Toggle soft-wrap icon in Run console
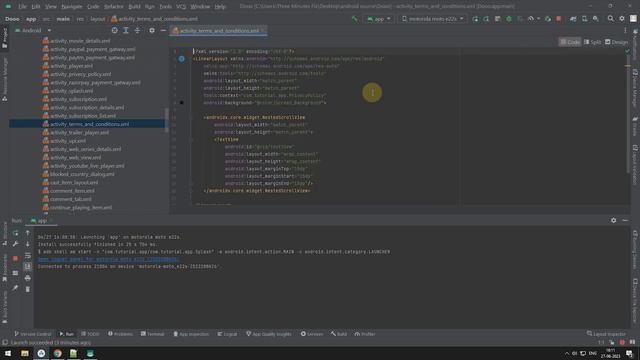 pyautogui.click(x=27, y=256)
